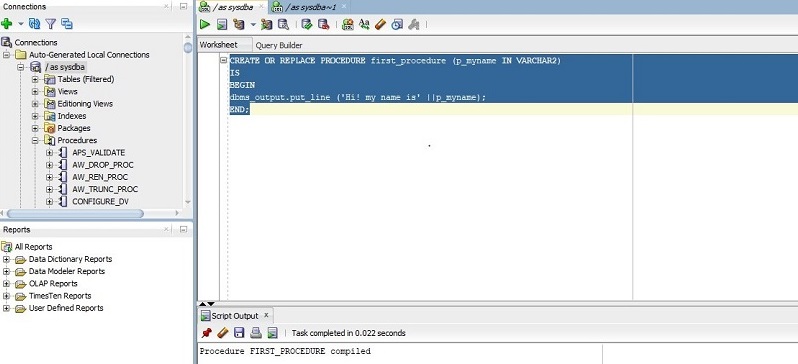Expand the Indexes node

pos(35,116)
